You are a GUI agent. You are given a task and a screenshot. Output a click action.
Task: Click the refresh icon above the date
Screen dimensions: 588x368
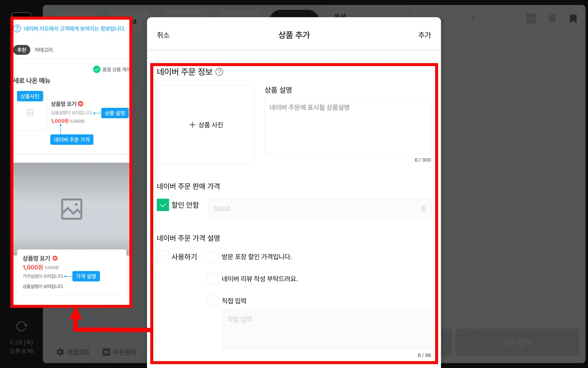click(22, 326)
